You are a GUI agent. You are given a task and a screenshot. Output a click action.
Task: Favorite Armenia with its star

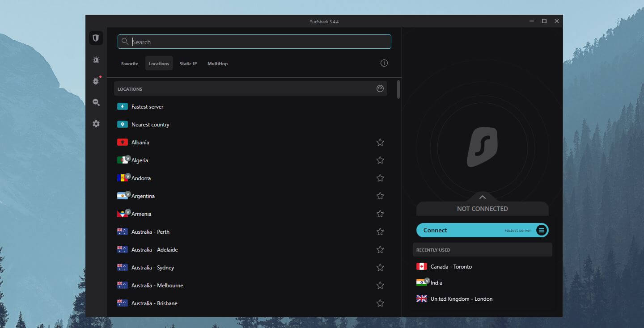click(x=380, y=214)
